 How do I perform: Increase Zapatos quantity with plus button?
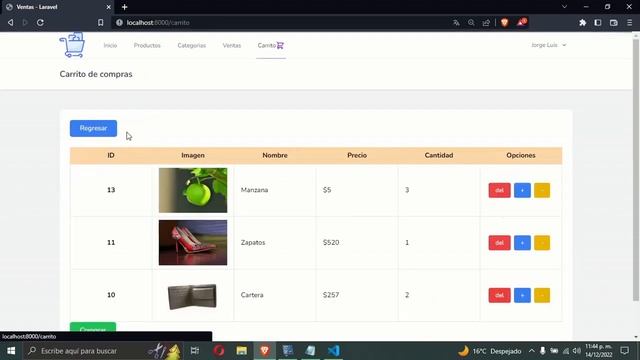pyautogui.click(x=522, y=243)
